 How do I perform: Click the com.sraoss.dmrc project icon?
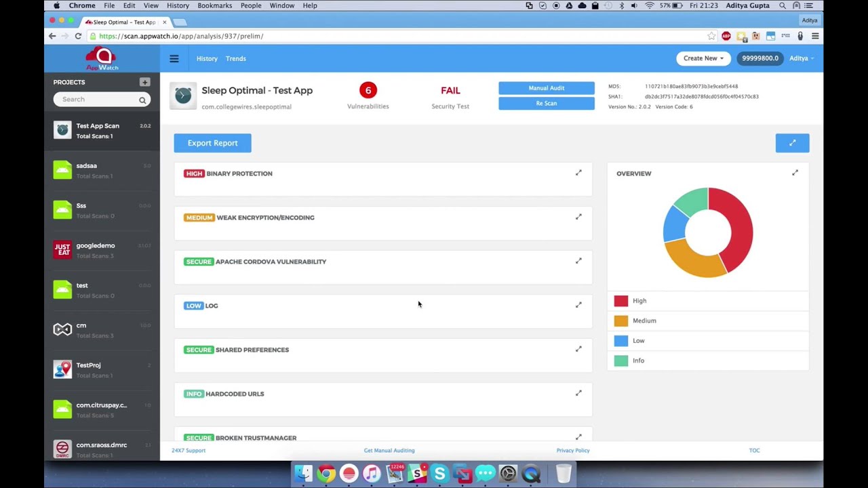pyautogui.click(x=62, y=449)
